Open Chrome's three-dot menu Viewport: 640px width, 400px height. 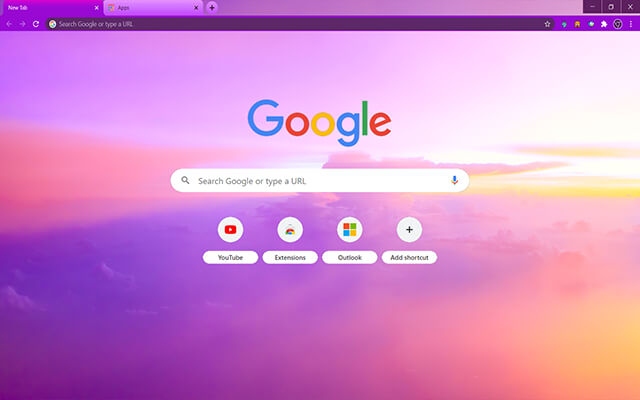[631, 24]
